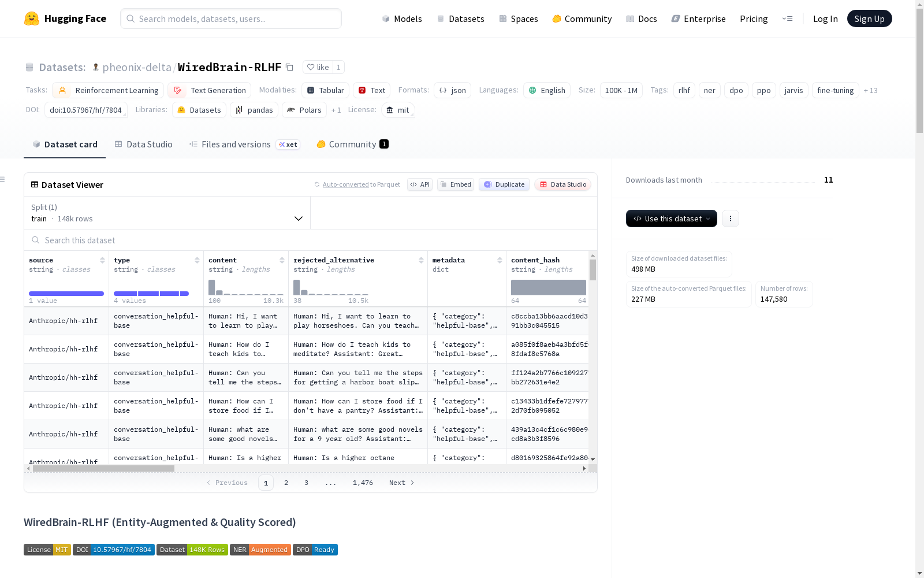This screenshot has height=578, width=924.
Task: Open Spaces in the top navigation
Action: pos(519,18)
